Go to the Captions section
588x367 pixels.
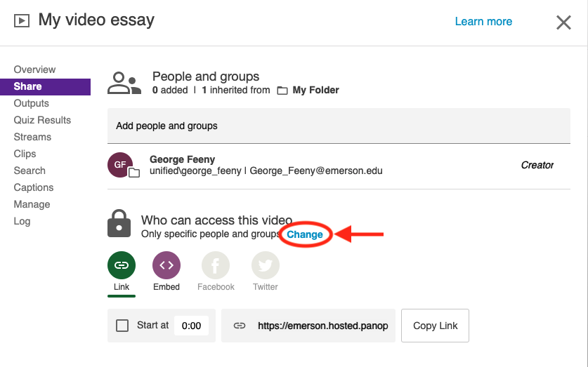(x=34, y=187)
